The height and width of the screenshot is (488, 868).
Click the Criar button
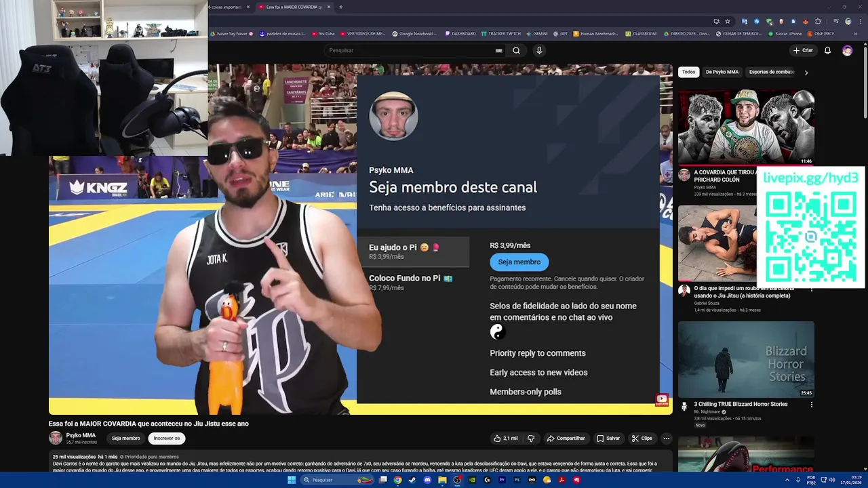[x=803, y=50]
